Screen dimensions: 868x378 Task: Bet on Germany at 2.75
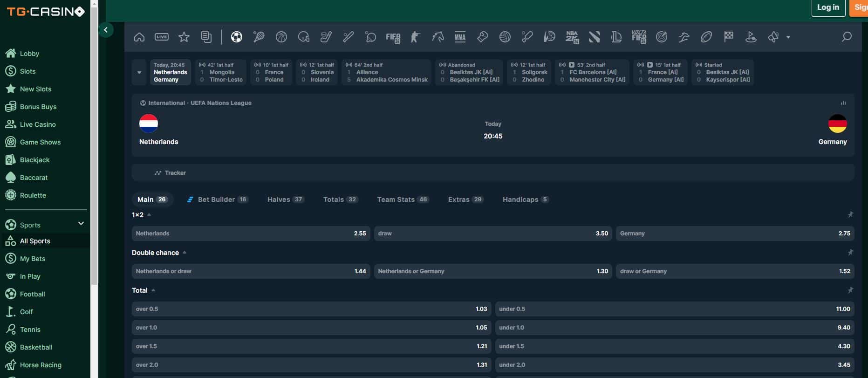click(735, 233)
